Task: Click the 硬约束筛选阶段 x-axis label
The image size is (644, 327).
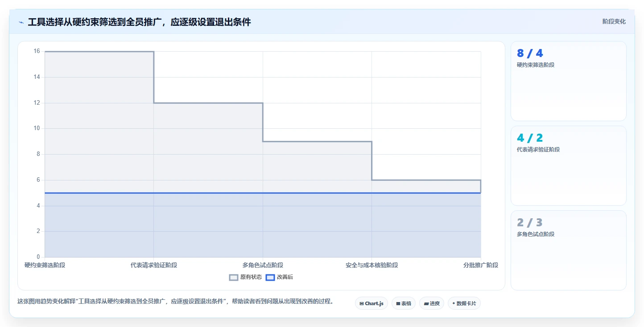Action: pos(45,265)
